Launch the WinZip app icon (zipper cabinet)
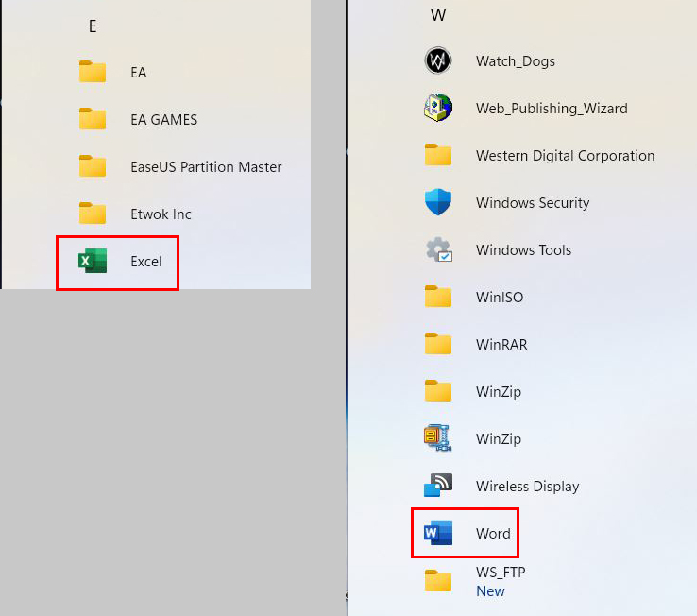The width and height of the screenshot is (697, 616). 438,438
